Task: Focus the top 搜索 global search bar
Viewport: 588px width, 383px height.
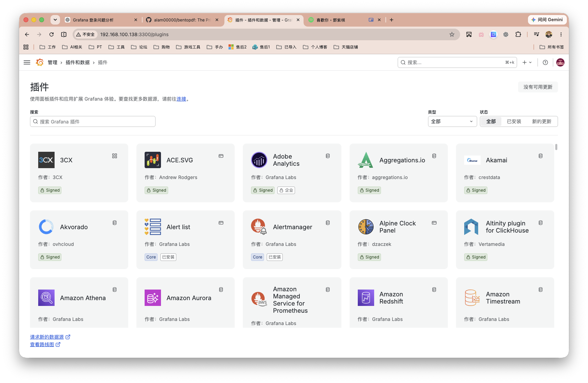Action: [457, 62]
